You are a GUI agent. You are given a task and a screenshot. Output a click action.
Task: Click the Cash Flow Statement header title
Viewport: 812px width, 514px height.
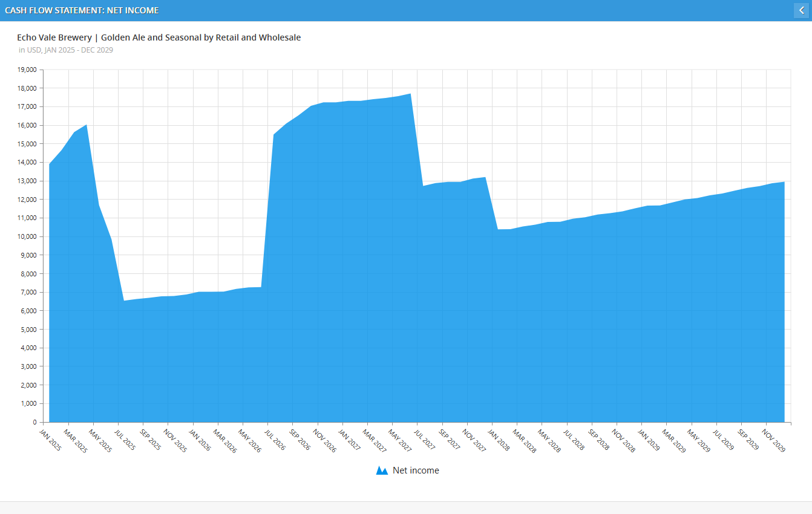point(82,10)
